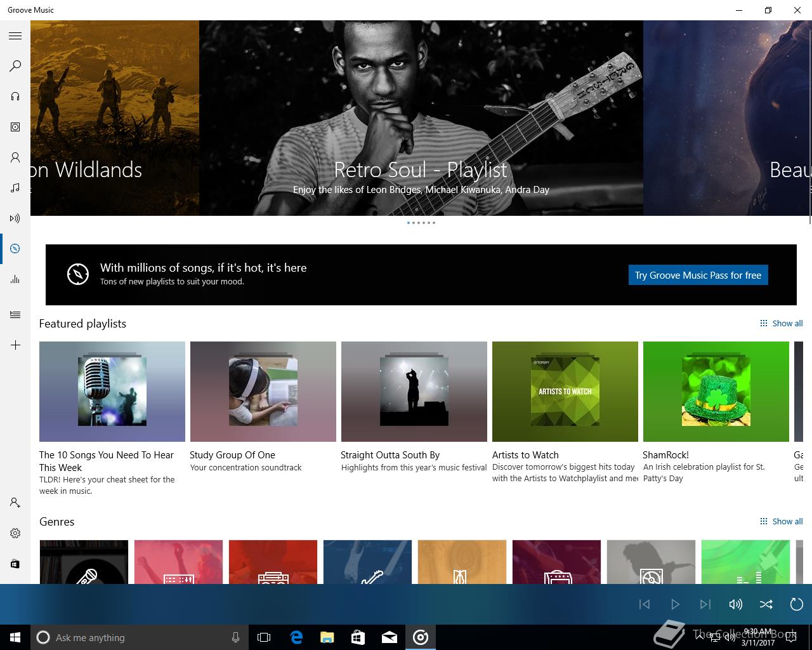Click the Wildlands banner on the left
812x650 pixels.
pyautogui.click(x=115, y=118)
